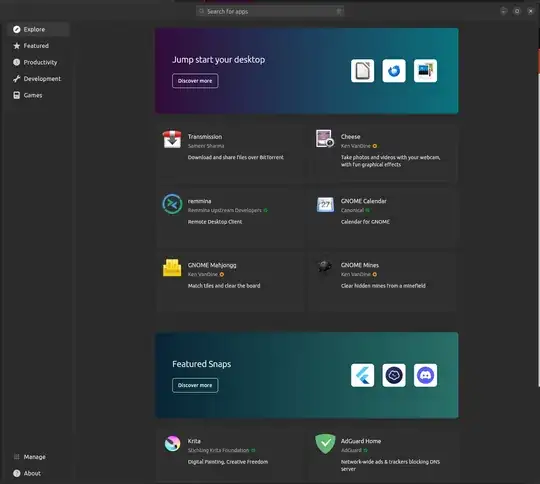Click the Featured star icon
This screenshot has width=540, height=484.
[x=17, y=46]
